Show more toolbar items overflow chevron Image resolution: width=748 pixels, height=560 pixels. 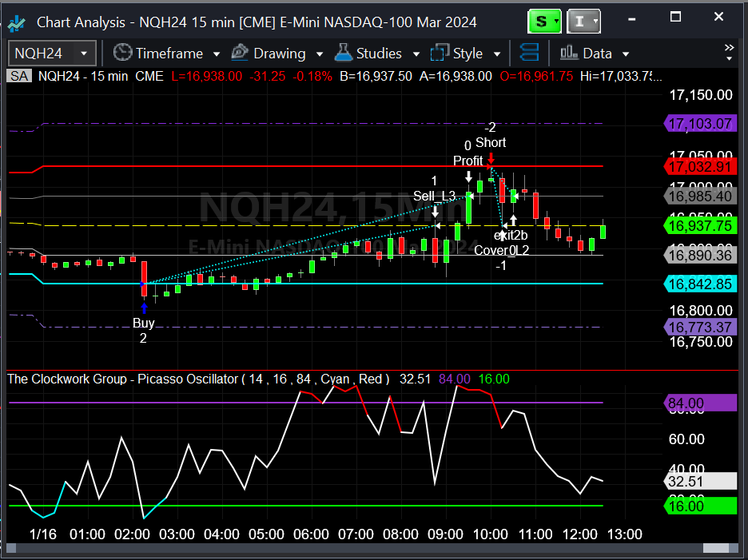point(729,52)
